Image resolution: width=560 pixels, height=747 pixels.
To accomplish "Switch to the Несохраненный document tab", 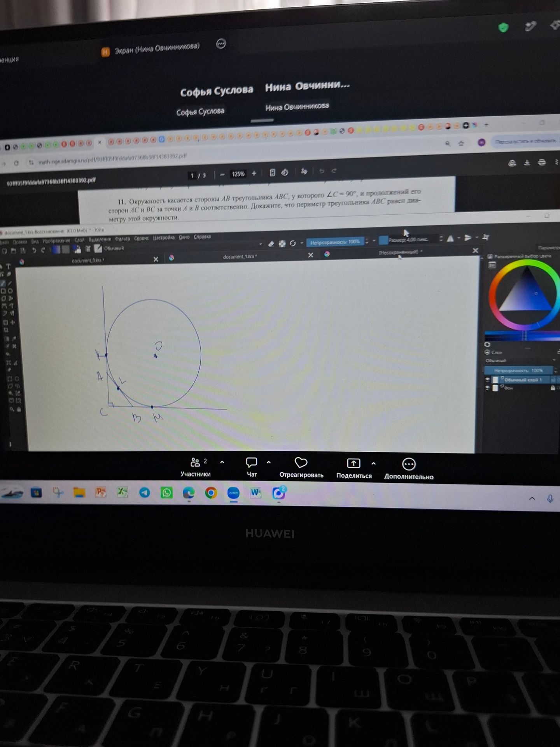I will tap(400, 253).
